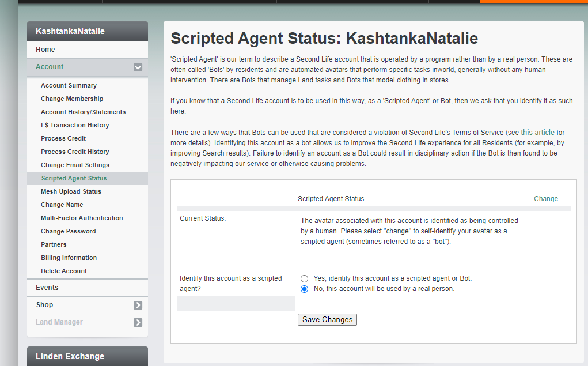Expand the Land Manager arrow
The height and width of the screenshot is (366, 588).
138,322
